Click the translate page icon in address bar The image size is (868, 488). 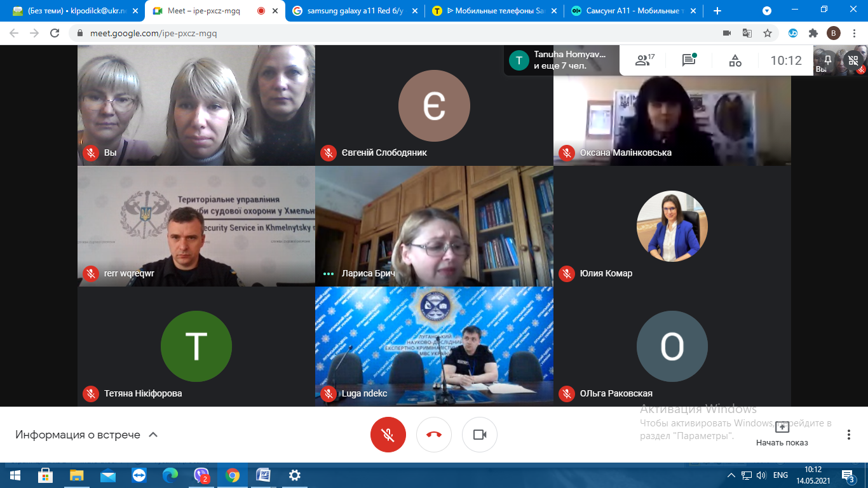747,33
